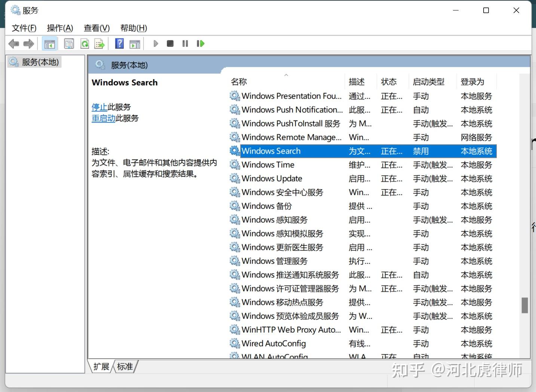This screenshot has height=392, width=536.
Task: Select the Windows Update service name
Action: (x=272, y=178)
